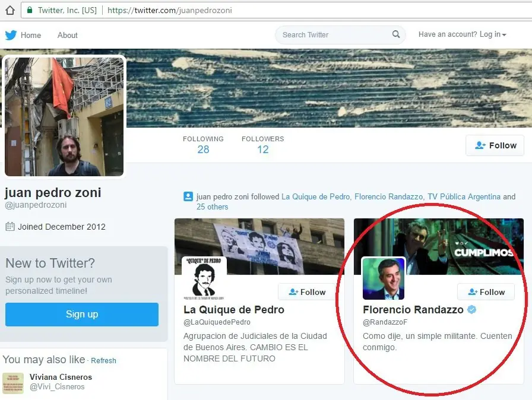Click the browser home icon
Image resolution: width=532 pixels, height=400 pixels.
tap(10, 10)
